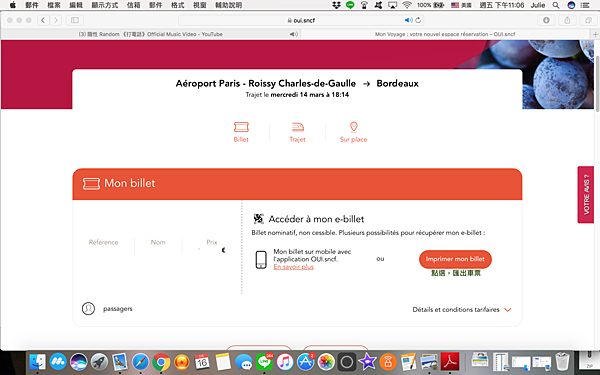Open Safari downloads button
Viewport: 600px width, 375px height.
tap(546, 20)
